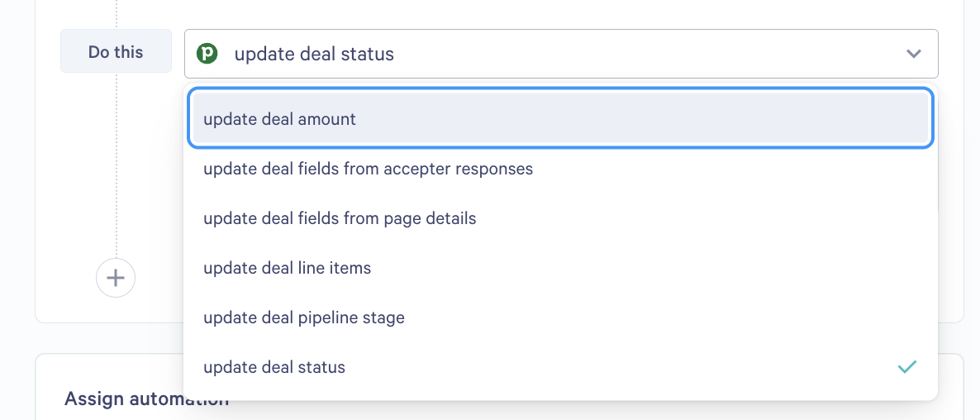Choose update deal fields from page details
Viewport: 980px width, 420px height.
(x=560, y=218)
